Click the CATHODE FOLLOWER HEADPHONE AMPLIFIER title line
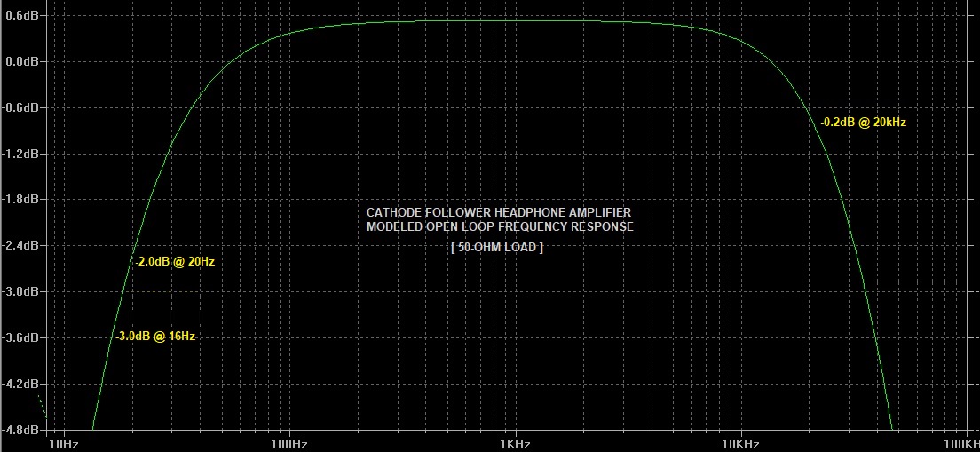980x452 pixels. click(499, 213)
